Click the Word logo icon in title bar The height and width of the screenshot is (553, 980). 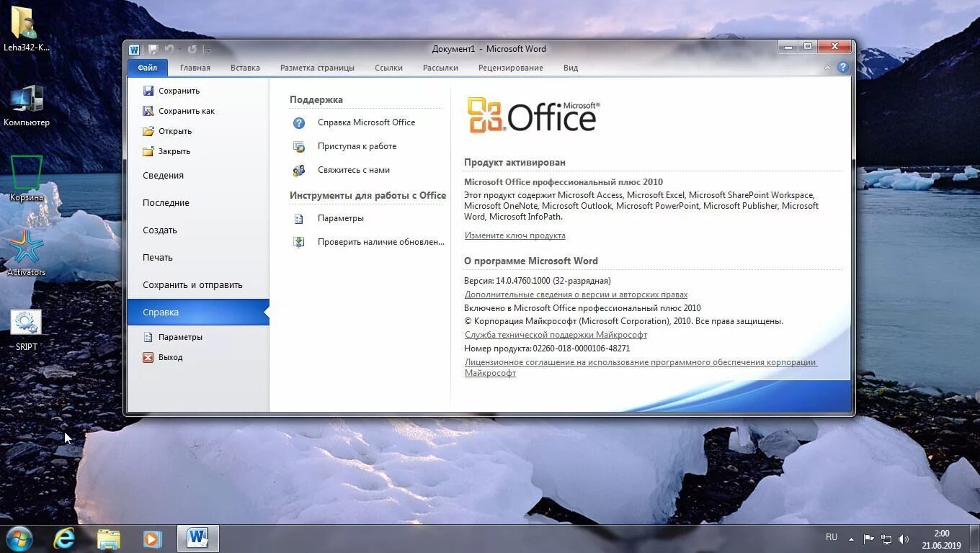point(134,49)
